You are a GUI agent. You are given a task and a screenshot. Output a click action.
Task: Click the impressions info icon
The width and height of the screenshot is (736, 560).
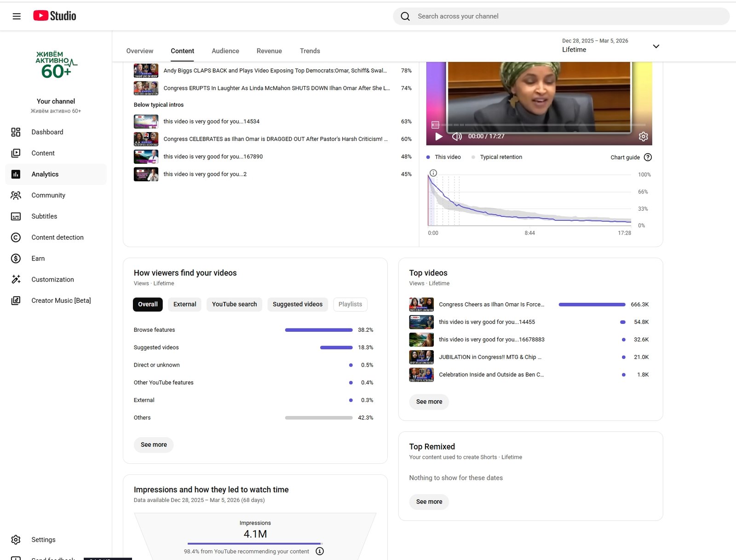[x=320, y=551]
